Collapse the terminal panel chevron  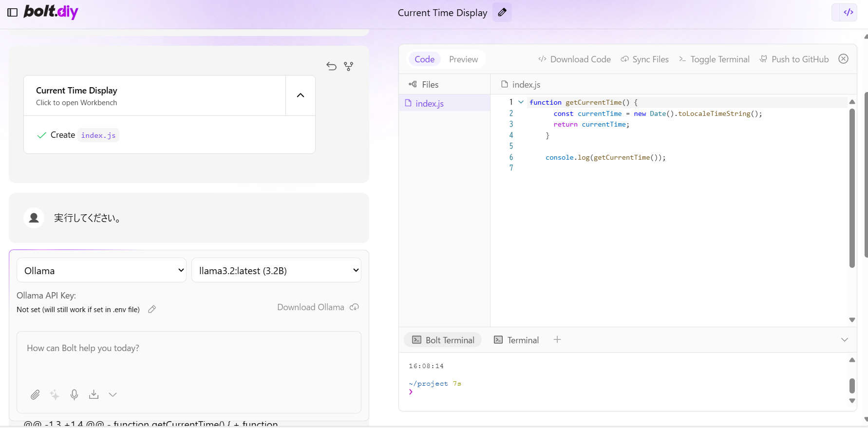click(845, 340)
